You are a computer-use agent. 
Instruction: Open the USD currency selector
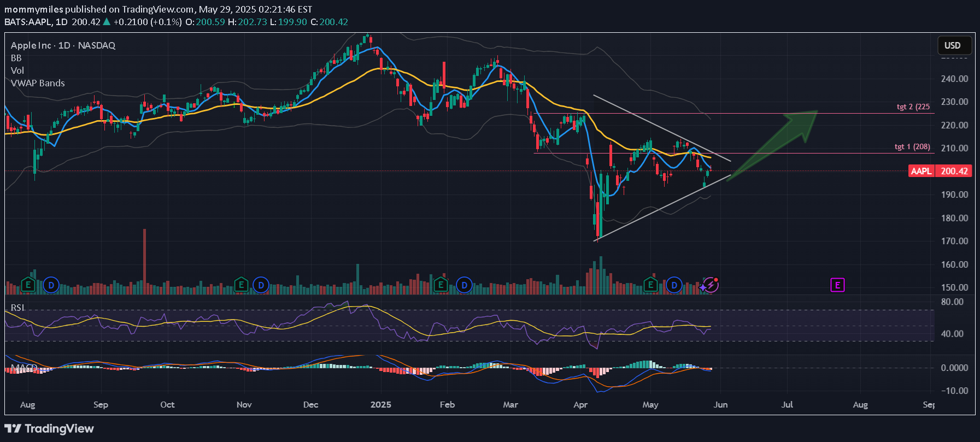pos(954,45)
